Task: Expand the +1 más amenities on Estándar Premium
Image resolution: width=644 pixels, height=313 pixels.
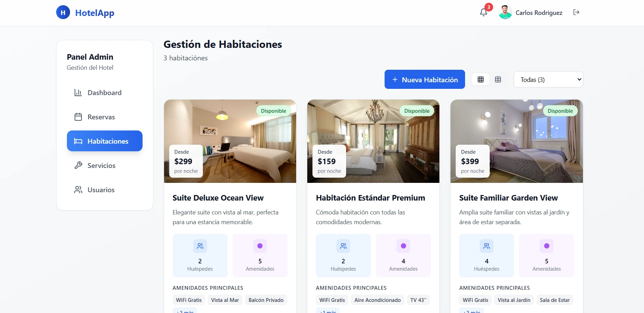Action: click(x=328, y=311)
